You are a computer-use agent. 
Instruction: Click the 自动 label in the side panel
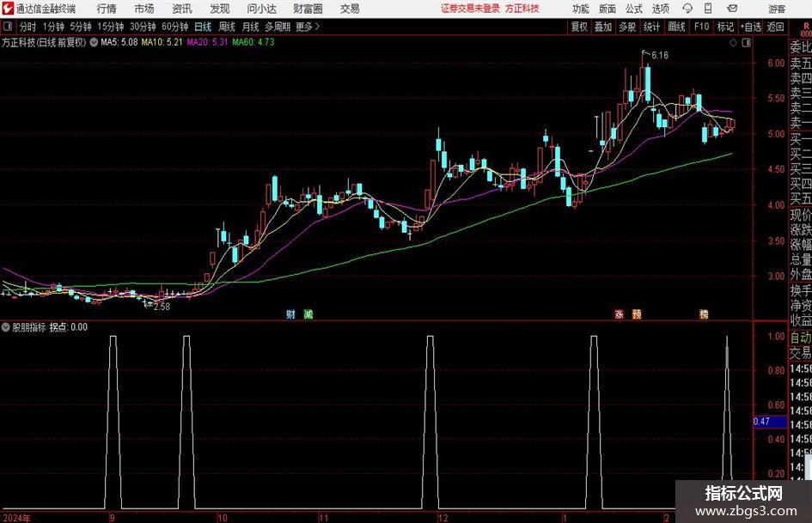click(x=801, y=338)
